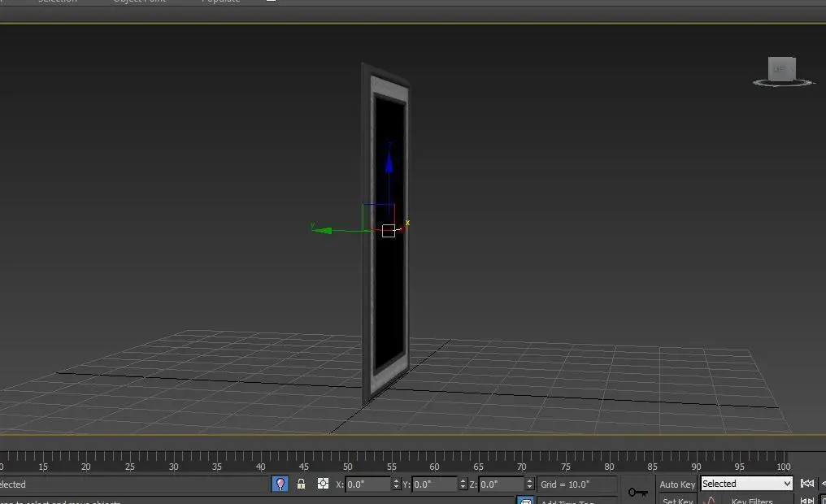Image resolution: width=826 pixels, height=504 pixels.
Task: Enable Auto Key animation mode
Action: coord(677,484)
